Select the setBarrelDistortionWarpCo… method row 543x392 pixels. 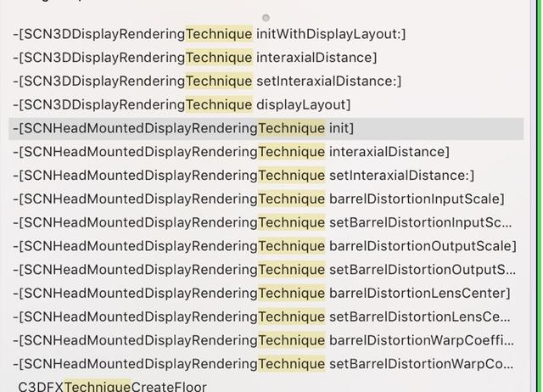point(266,364)
